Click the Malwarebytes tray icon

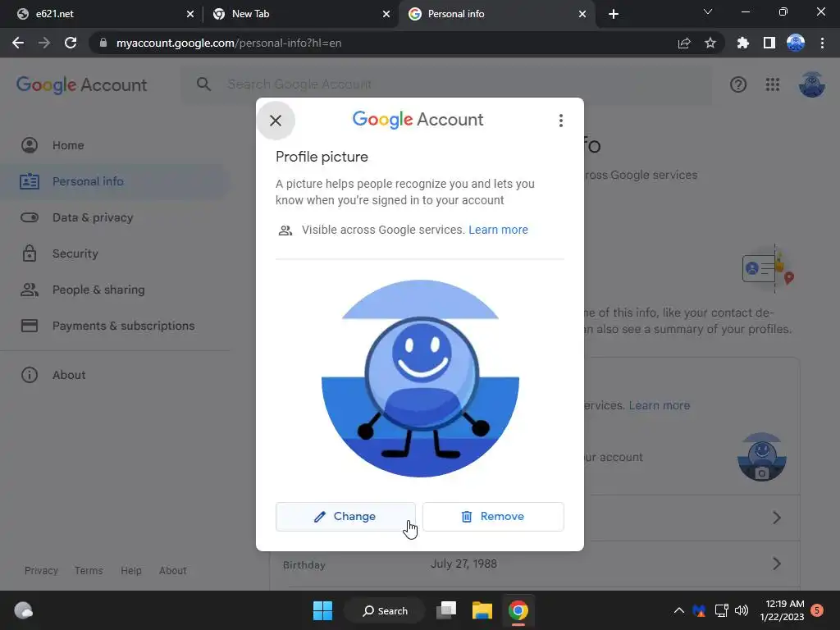[x=699, y=610]
